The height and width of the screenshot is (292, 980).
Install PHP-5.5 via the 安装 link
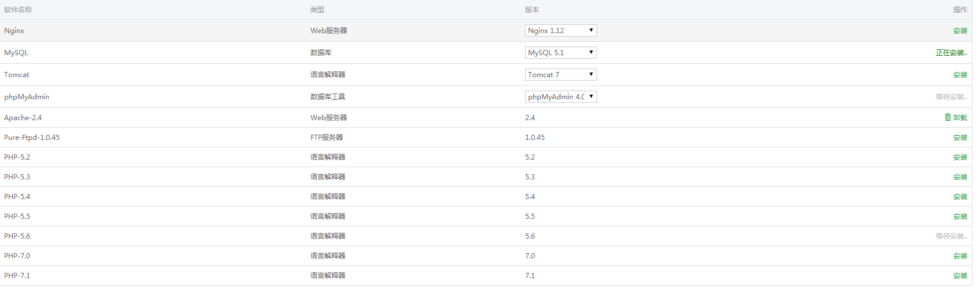[960, 217]
